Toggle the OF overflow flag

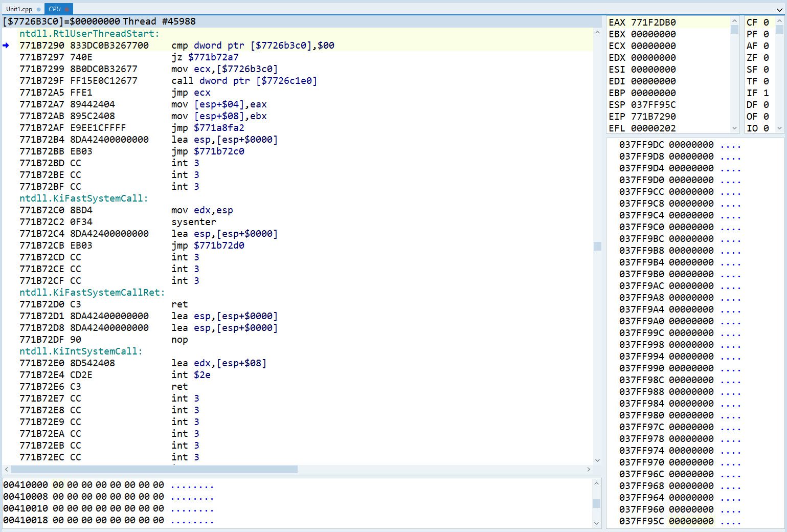[x=758, y=117]
